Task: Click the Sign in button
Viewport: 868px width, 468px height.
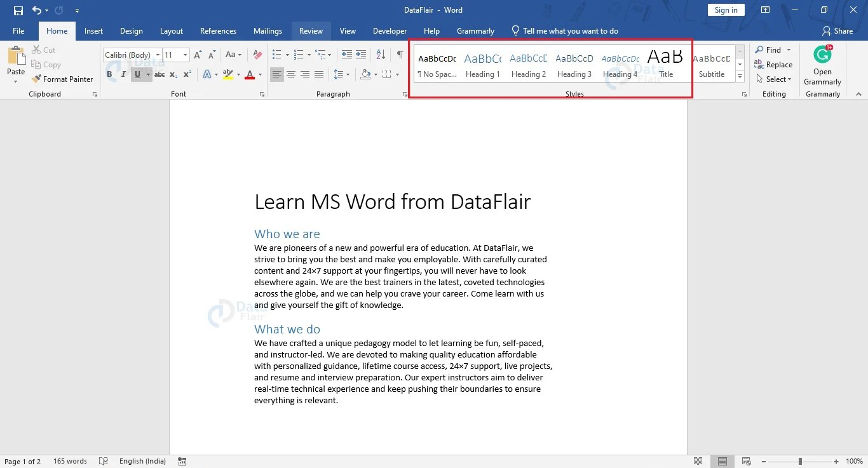Action: 726,10
